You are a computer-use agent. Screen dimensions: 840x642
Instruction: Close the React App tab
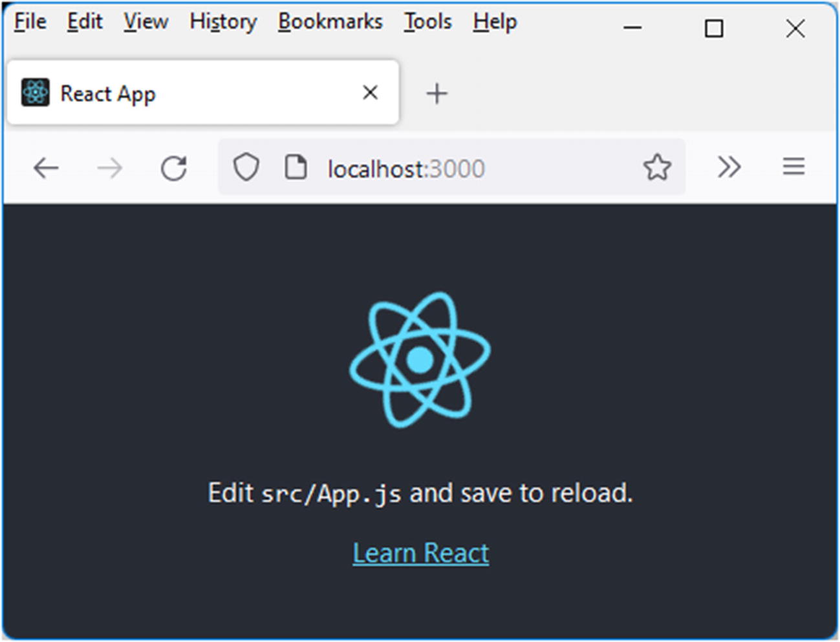(370, 92)
